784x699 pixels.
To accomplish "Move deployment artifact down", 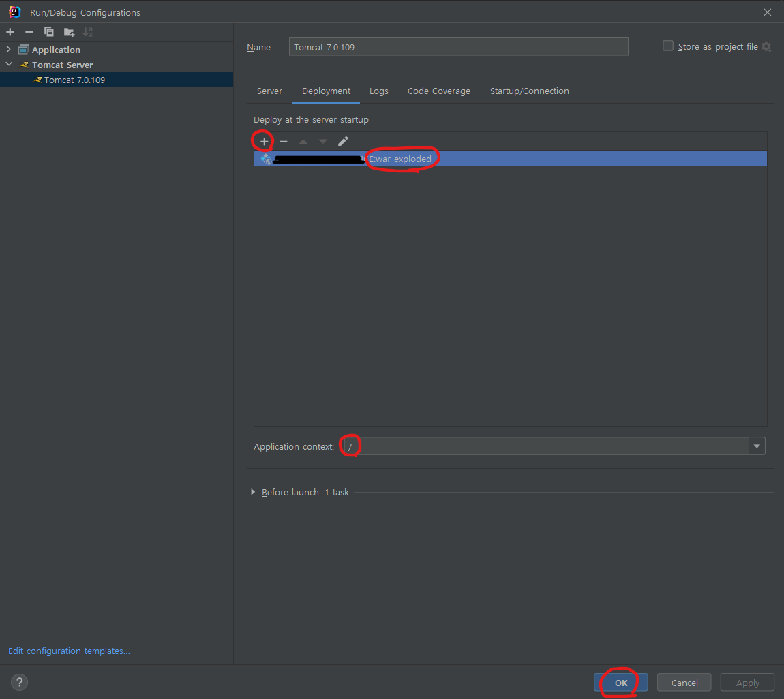I will pyautogui.click(x=323, y=142).
